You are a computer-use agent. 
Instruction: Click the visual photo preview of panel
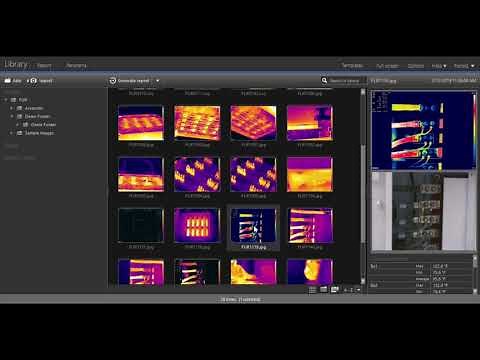click(x=424, y=211)
